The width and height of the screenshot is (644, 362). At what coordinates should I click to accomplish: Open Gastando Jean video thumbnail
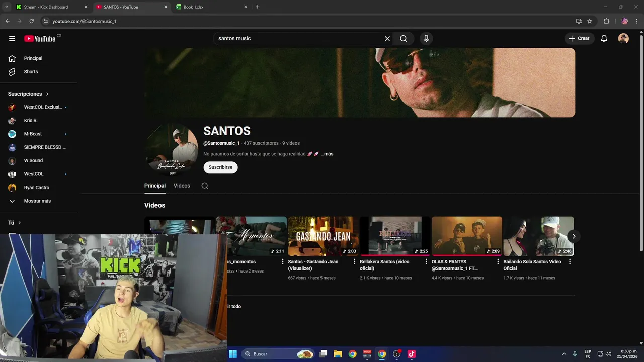(323, 236)
